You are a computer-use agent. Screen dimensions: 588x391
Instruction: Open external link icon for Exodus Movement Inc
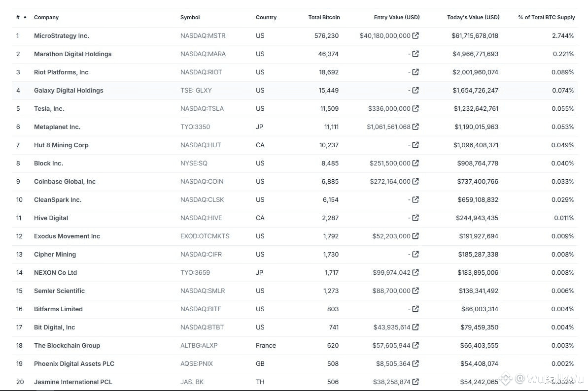click(415, 236)
